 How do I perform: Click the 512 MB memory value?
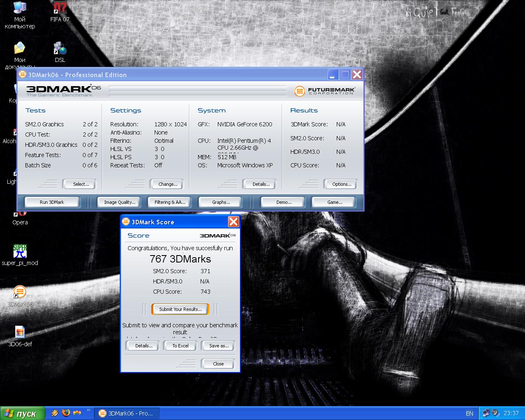point(227,157)
